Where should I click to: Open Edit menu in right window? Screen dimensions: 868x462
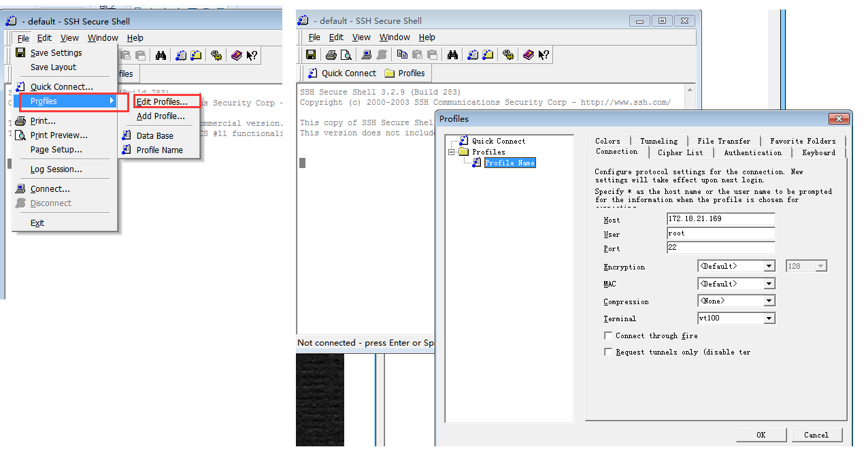(336, 37)
